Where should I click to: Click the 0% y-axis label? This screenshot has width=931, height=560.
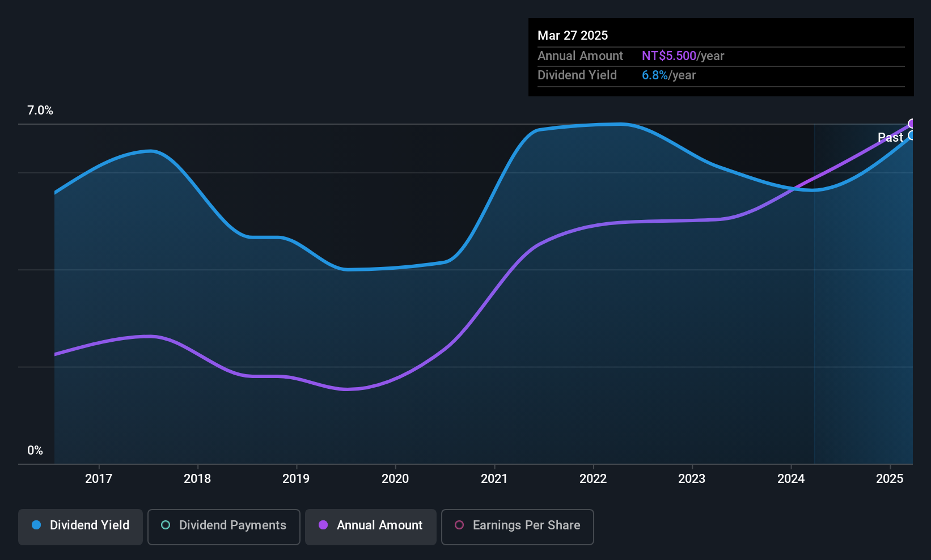(35, 451)
